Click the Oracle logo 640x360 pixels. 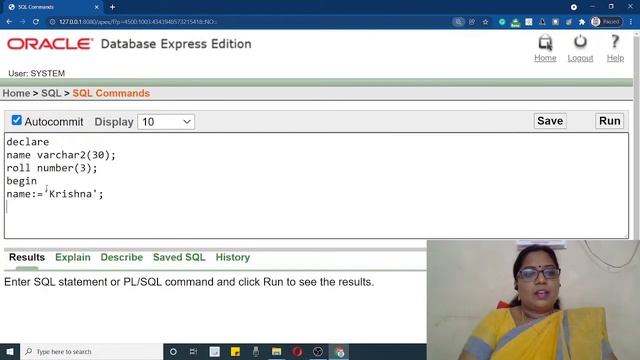click(x=50, y=44)
